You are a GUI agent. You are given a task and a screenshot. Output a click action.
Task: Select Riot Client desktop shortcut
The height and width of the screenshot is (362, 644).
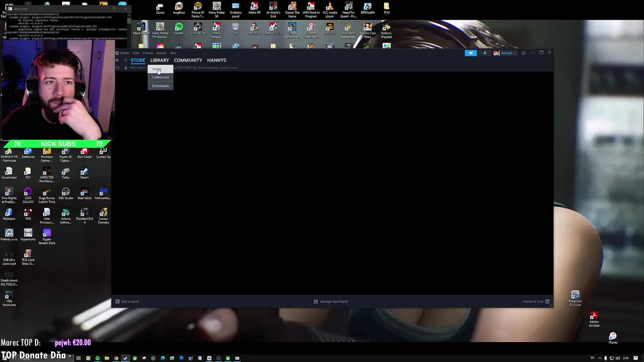coord(85,153)
